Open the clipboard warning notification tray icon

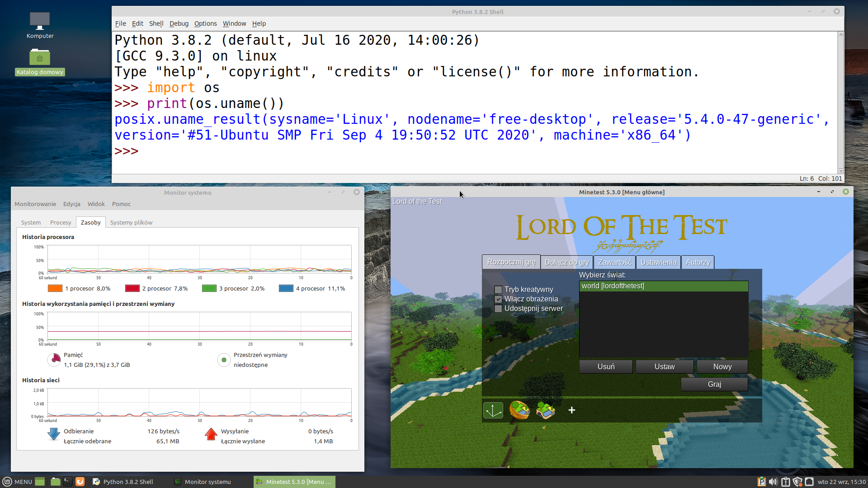pyautogui.click(x=786, y=482)
